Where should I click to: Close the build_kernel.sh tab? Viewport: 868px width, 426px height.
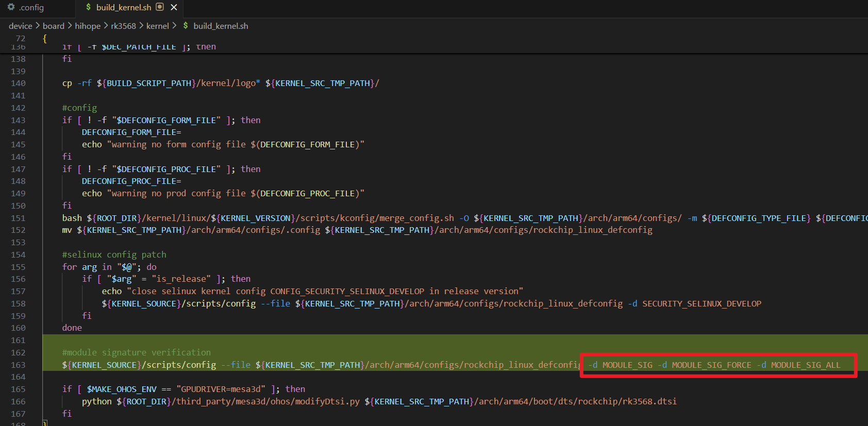174,7
